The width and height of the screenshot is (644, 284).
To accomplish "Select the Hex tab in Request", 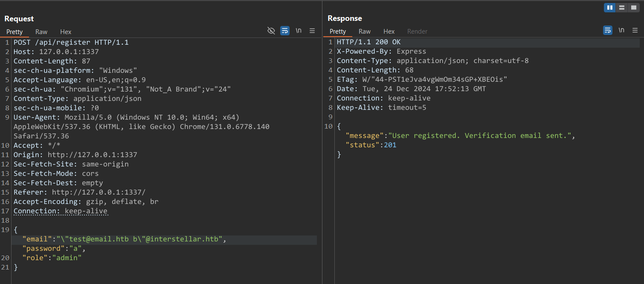I will [66, 32].
